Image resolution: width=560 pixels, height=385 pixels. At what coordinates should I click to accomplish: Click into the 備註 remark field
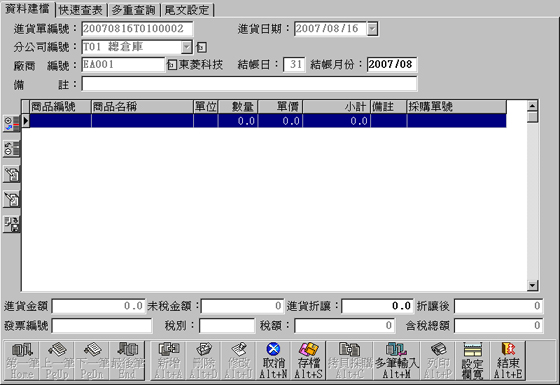[x=249, y=84]
